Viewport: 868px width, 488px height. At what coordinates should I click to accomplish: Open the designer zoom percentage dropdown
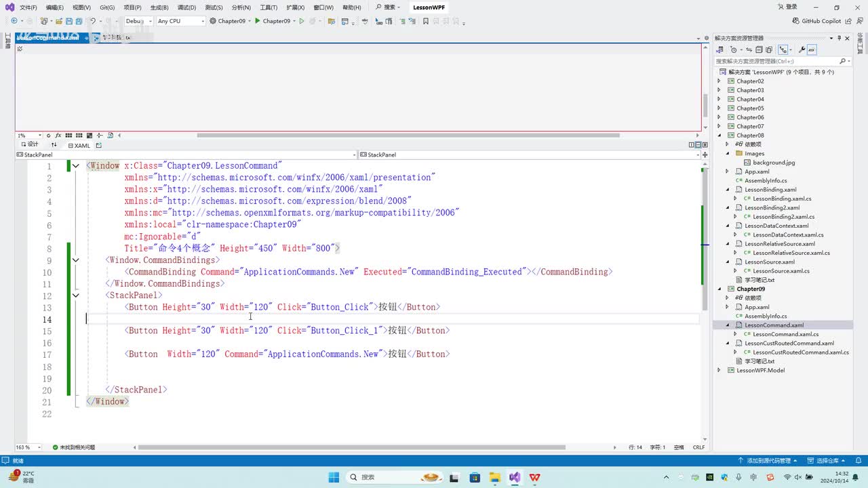click(29, 136)
